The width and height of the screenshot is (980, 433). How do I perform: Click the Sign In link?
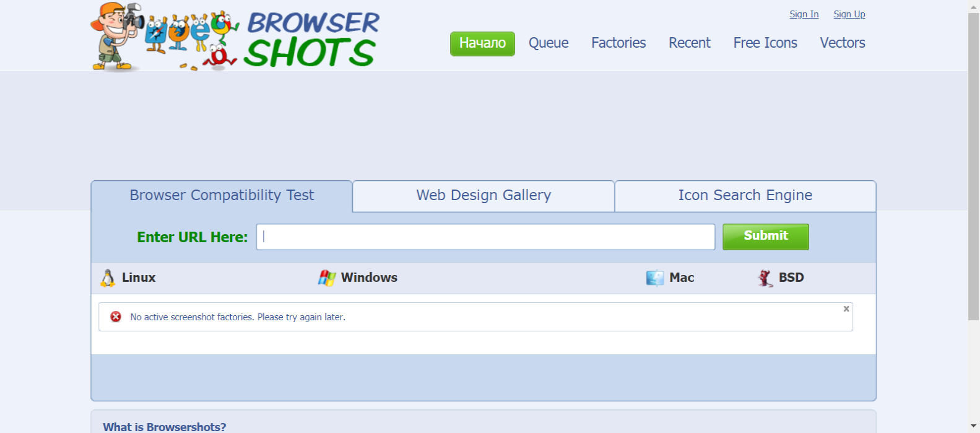(804, 14)
